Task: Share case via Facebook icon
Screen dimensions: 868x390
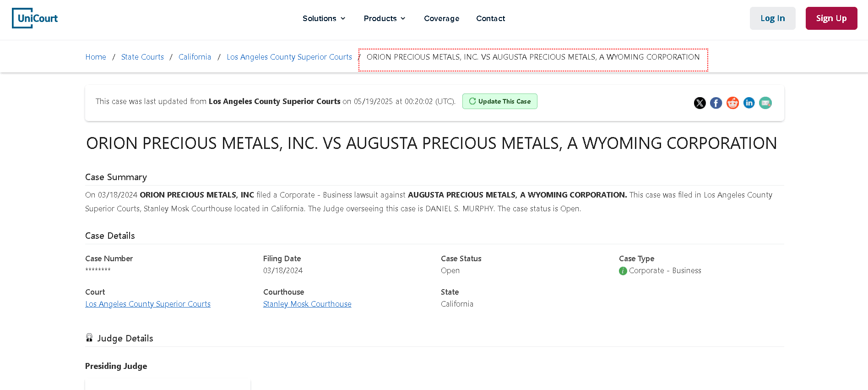Action: coord(716,103)
